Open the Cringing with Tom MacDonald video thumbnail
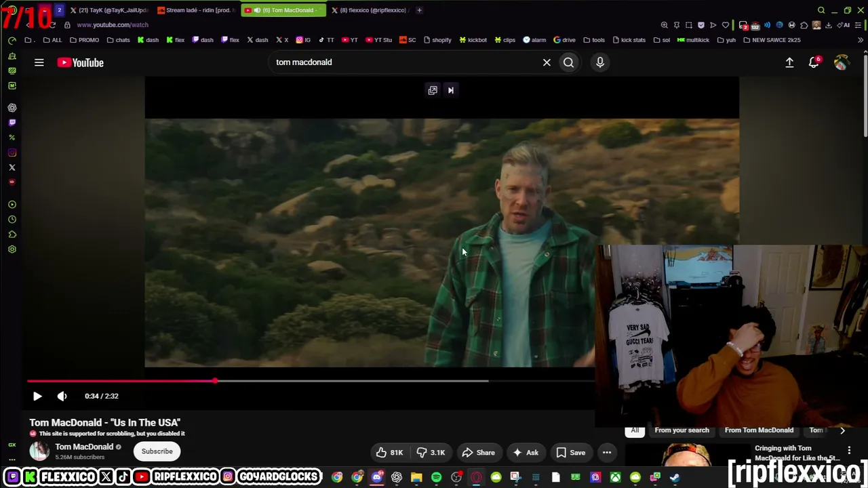Image resolution: width=868 pixels, height=488 pixels. (686, 455)
